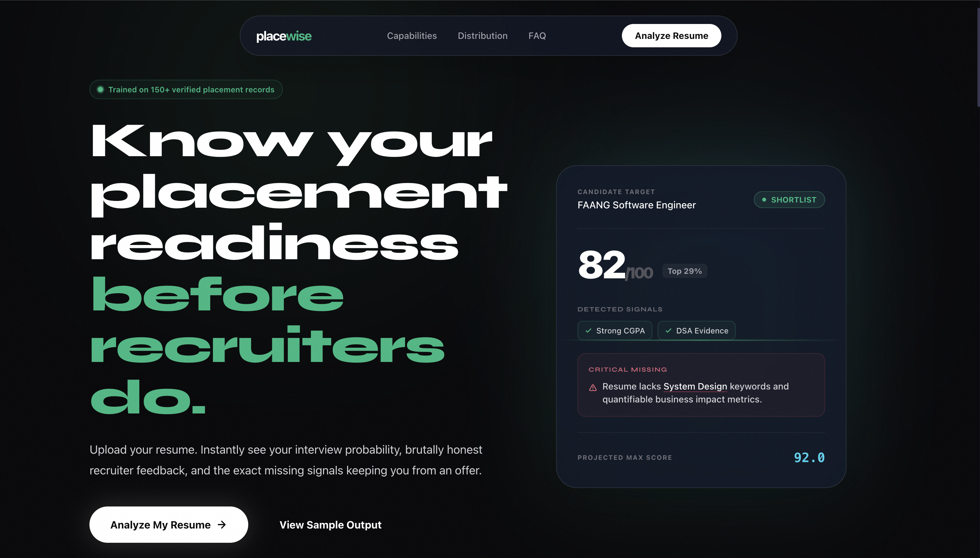
Task: Click the CRITICAL MISSING heading
Action: tap(627, 369)
